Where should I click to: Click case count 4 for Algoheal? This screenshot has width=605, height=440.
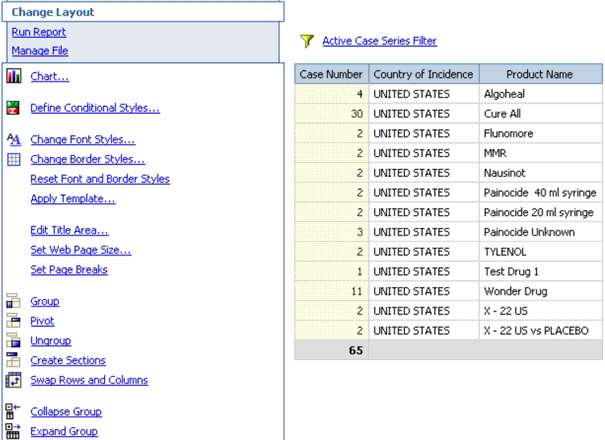click(331, 94)
